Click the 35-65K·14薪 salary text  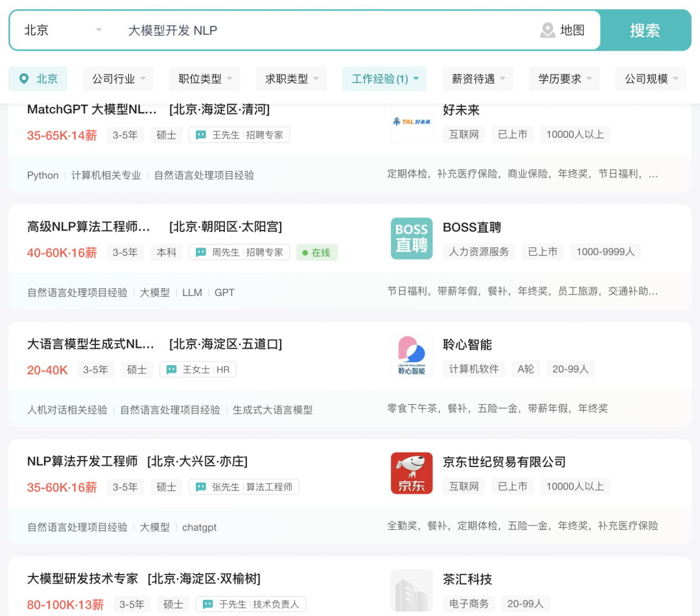click(x=62, y=135)
